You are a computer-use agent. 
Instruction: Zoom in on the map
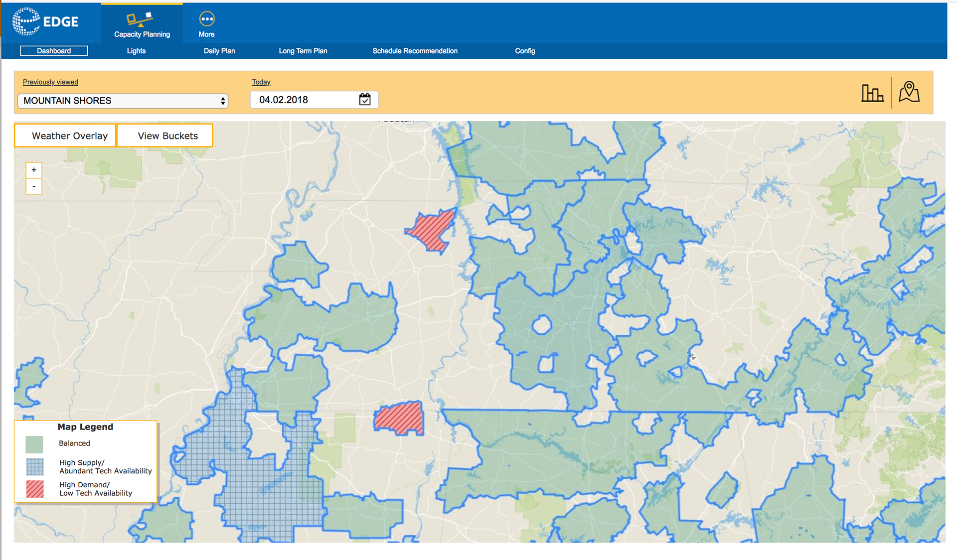click(34, 170)
